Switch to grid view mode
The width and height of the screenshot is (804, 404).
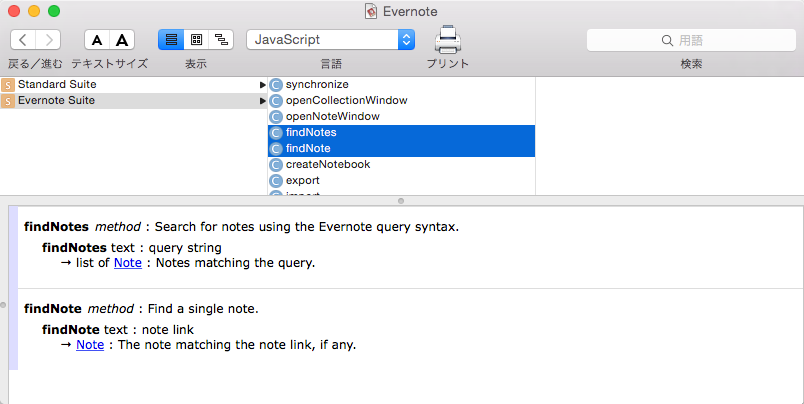pos(196,40)
